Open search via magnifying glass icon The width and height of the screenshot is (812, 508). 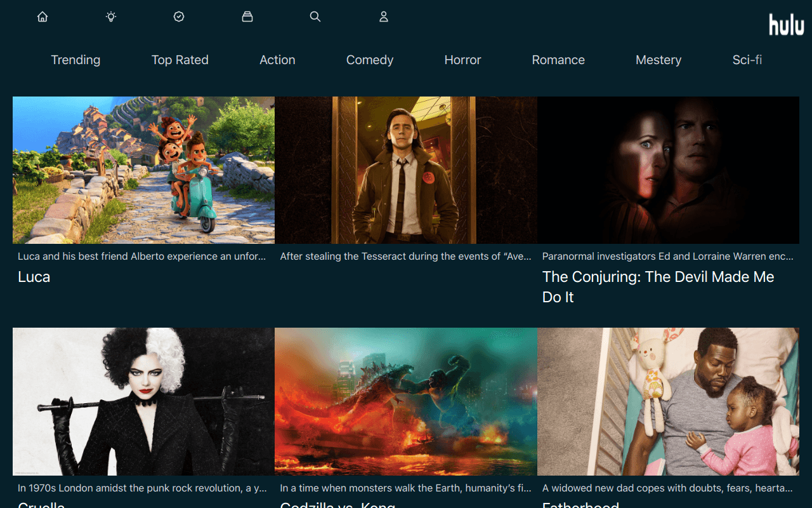pos(315,17)
